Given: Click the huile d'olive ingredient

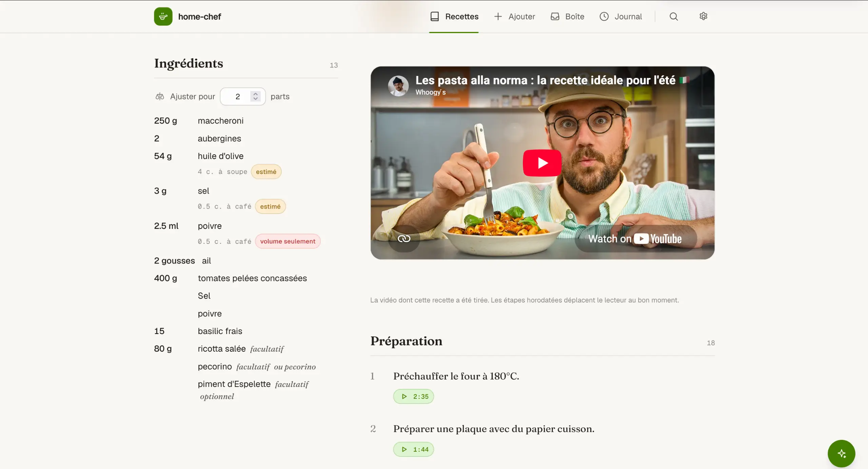Looking at the screenshot, I should click(x=221, y=156).
